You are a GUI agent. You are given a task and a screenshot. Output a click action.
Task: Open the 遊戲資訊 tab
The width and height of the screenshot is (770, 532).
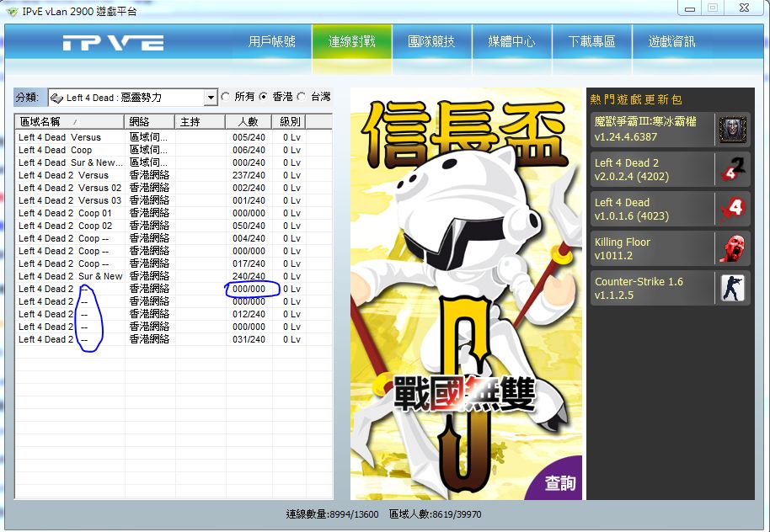click(671, 42)
